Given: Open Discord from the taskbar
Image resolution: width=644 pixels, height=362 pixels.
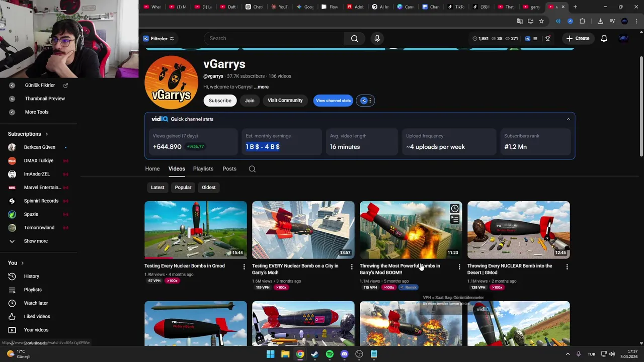Looking at the screenshot, I should [x=344, y=354].
